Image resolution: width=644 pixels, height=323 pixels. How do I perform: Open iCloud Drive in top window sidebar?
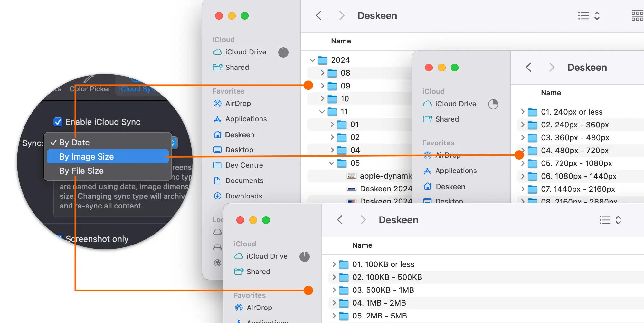tap(240, 52)
